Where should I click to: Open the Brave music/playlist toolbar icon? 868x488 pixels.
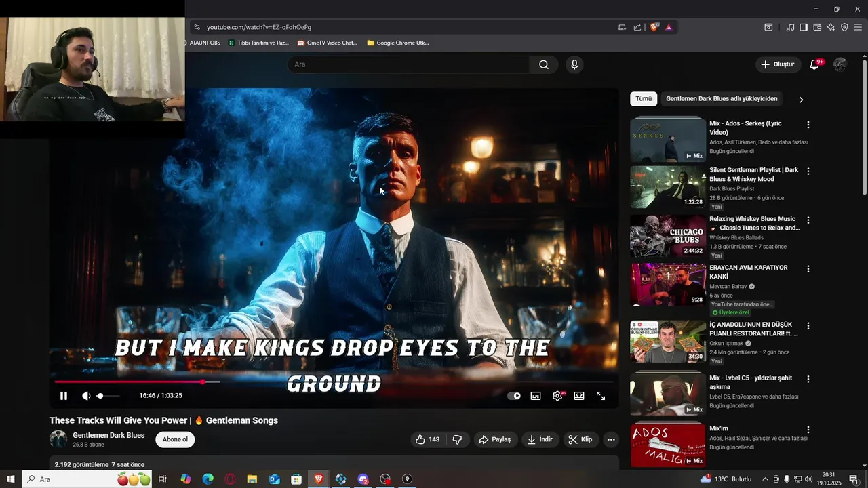point(790,27)
